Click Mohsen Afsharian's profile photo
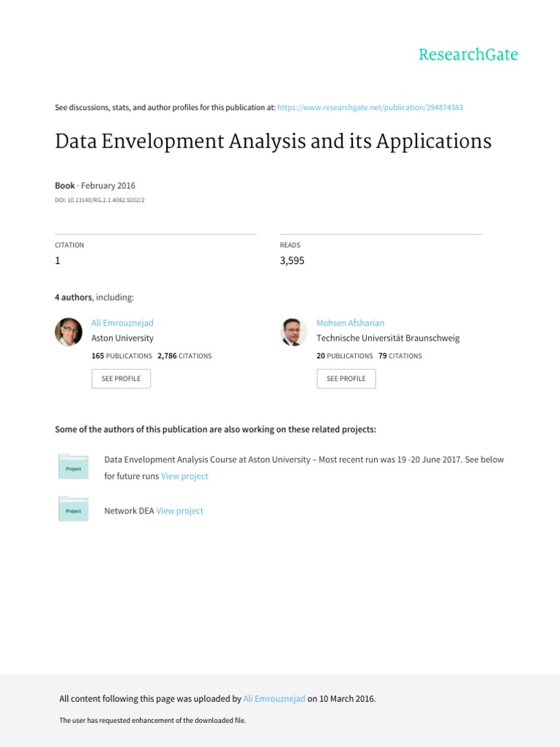The image size is (560, 747). tap(294, 332)
